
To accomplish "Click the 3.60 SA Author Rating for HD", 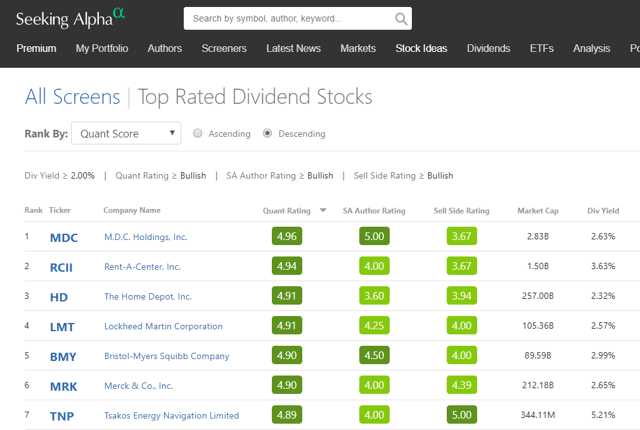I will [x=374, y=296].
